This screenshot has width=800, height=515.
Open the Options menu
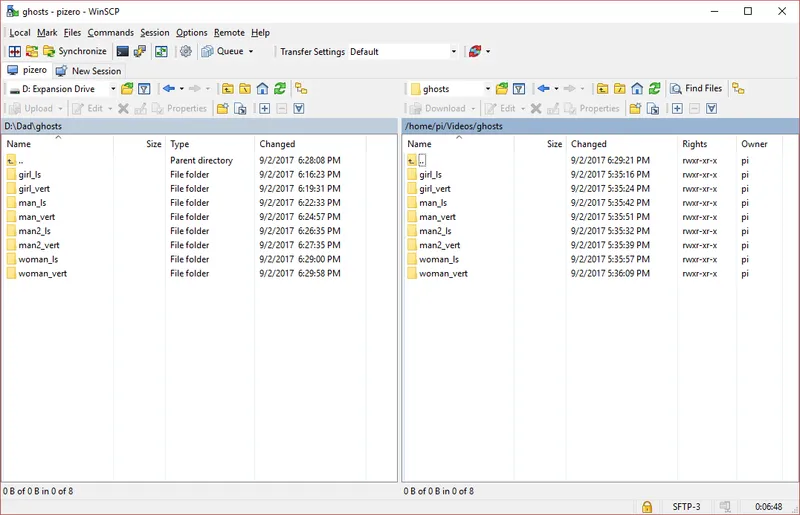(x=191, y=33)
